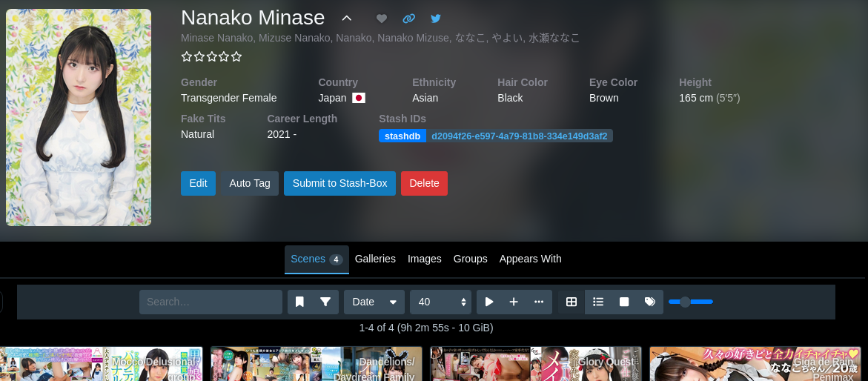The width and height of the screenshot is (868, 381).
Task: Switch to tagger view mode
Action: click(x=650, y=302)
